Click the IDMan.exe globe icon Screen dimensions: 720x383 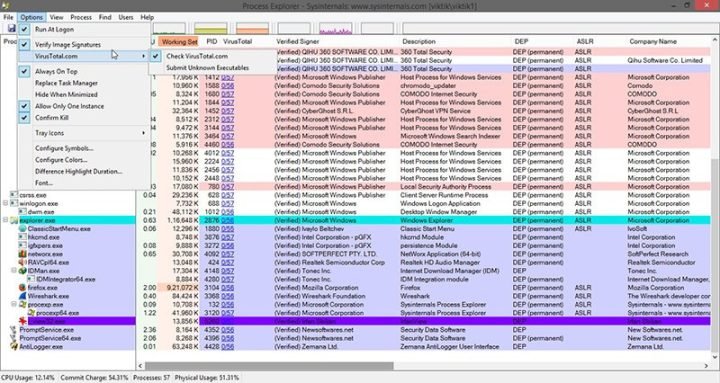click(x=22, y=270)
